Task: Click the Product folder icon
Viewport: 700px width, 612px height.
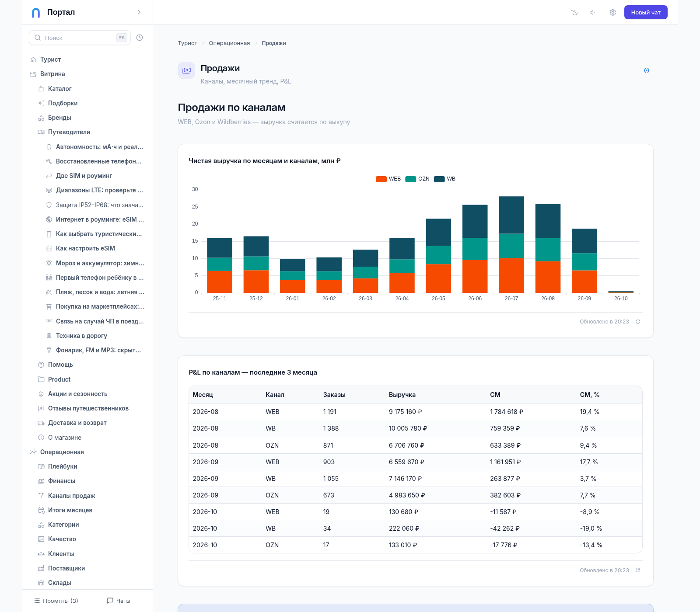Action: tap(41, 379)
